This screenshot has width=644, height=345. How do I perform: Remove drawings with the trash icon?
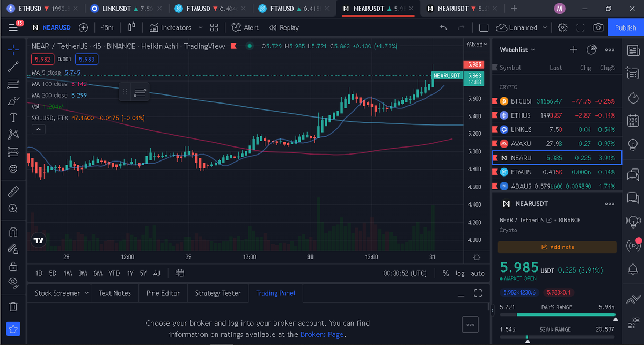(13, 306)
